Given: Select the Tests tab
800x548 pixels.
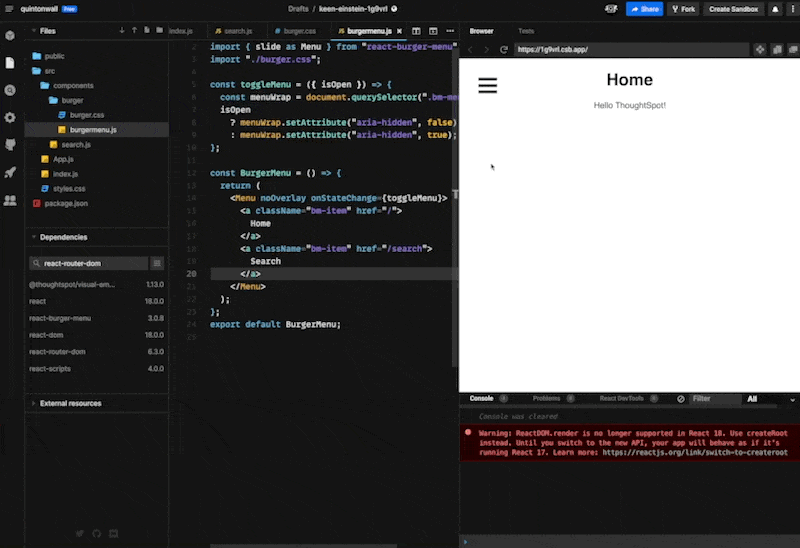Looking at the screenshot, I should click(526, 31).
